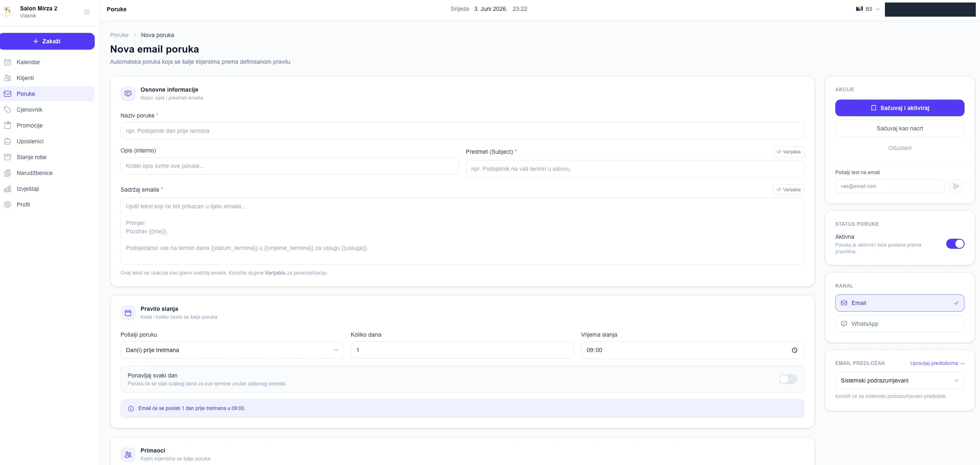
Task: Go to Klijenti in the sidebar
Action: pos(47,78)
